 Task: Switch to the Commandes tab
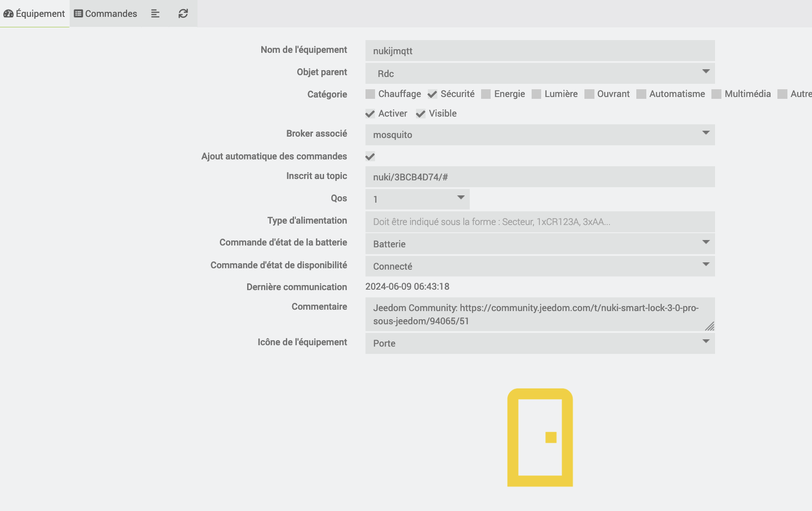click(106, 14)
